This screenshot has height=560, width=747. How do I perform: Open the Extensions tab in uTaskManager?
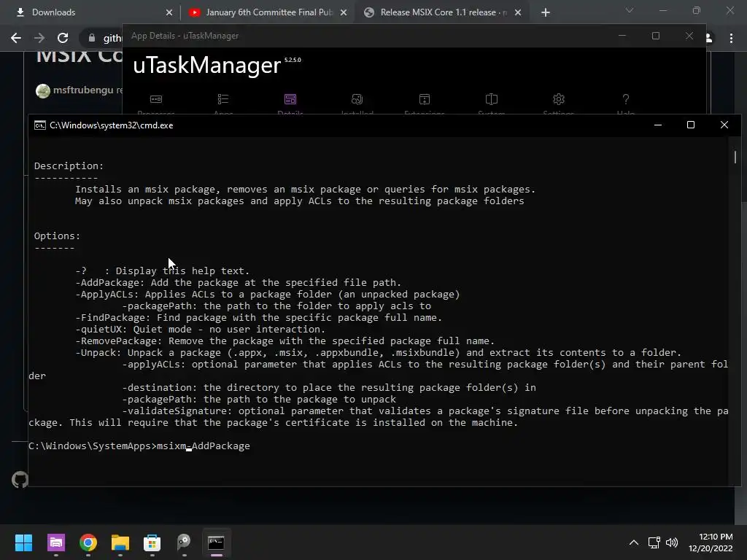tap(424, 102)
